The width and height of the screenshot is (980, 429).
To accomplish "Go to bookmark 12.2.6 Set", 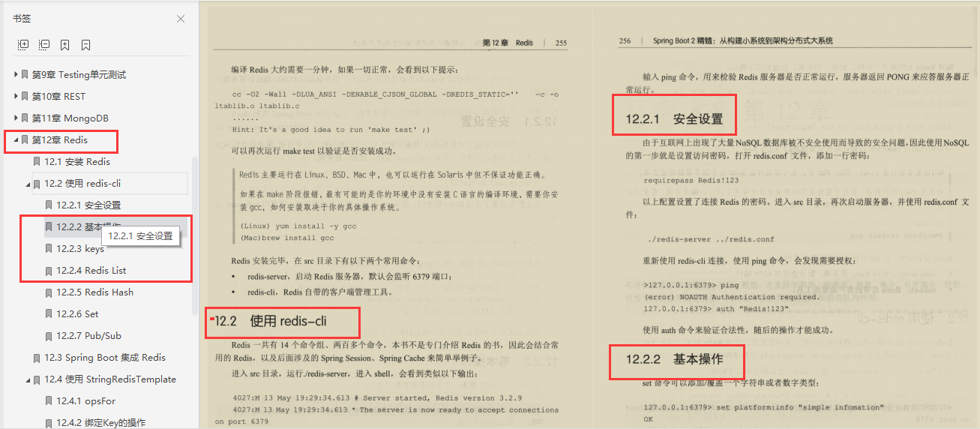I will coord(77,314).
